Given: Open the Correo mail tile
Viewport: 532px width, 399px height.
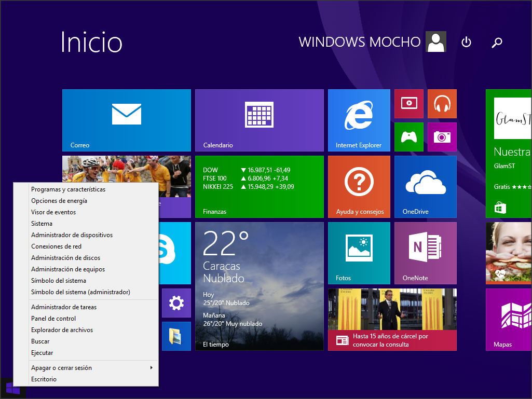Looking at the screenshot, I should [127, 120].
